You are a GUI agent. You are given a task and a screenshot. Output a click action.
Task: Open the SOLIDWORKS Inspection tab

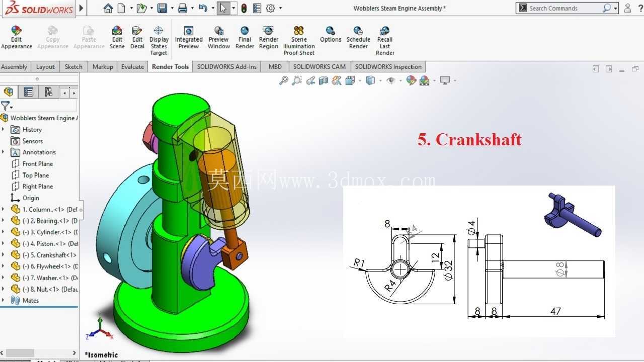pyautogui.click(x=388, y=66)
